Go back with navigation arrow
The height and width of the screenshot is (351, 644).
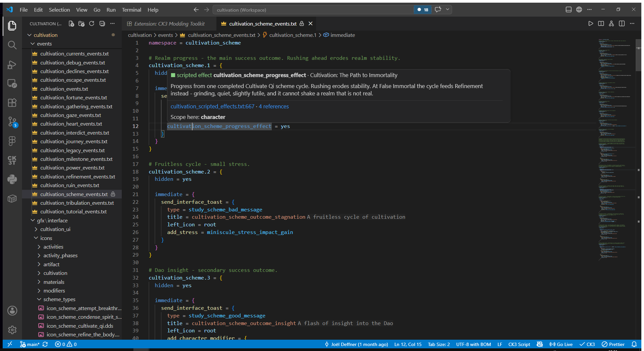[x=196, y=10]
